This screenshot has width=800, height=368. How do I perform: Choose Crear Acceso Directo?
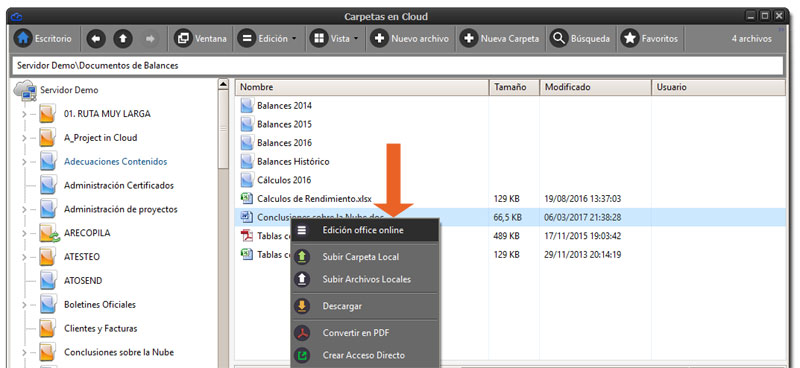(x=365, y=355)
